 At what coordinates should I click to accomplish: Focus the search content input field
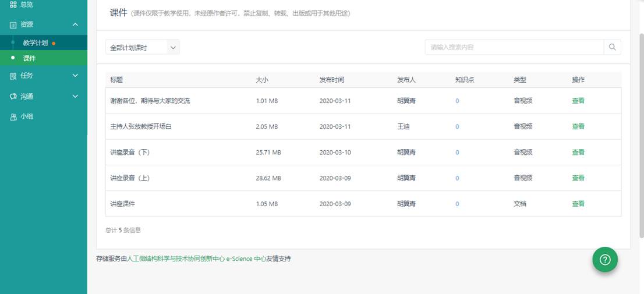coord(514,47)
